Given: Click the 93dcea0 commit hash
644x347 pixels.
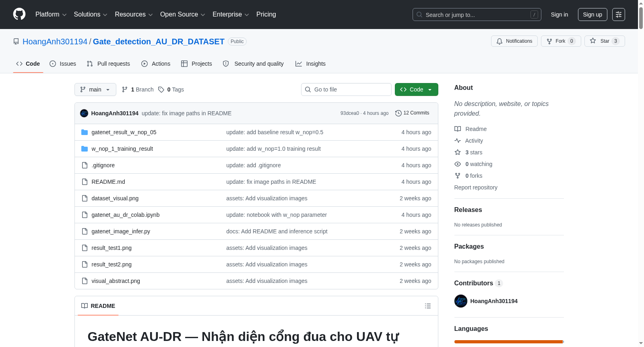Looking at the screenshot, I should point(350,113).
